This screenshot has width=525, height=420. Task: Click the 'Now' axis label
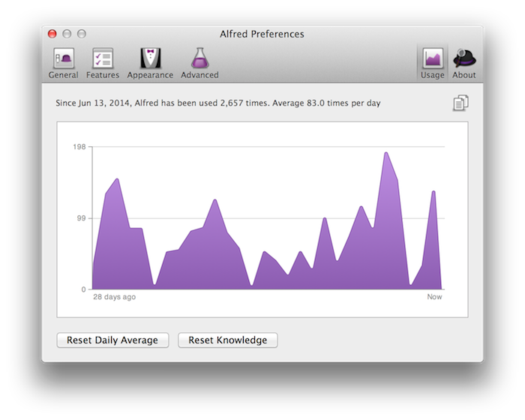[x=434, y=297]
